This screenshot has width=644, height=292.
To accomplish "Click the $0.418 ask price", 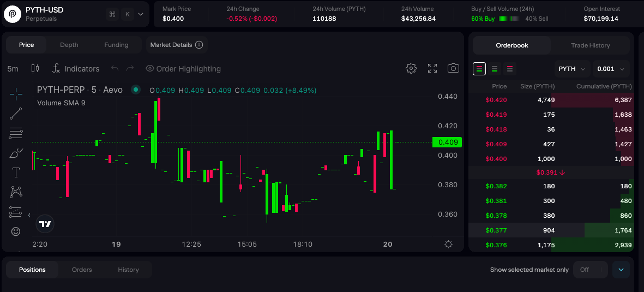I will (x=496, y=129).
